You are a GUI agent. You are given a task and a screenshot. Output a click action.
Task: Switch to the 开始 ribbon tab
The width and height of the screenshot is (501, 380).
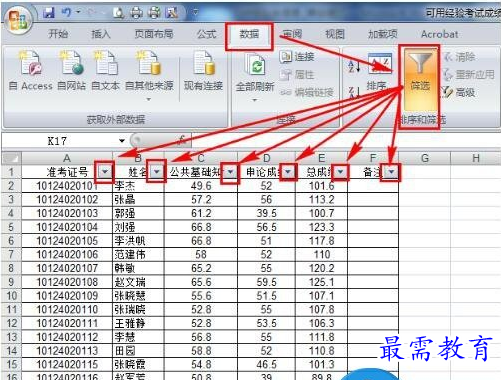[58, 34]
